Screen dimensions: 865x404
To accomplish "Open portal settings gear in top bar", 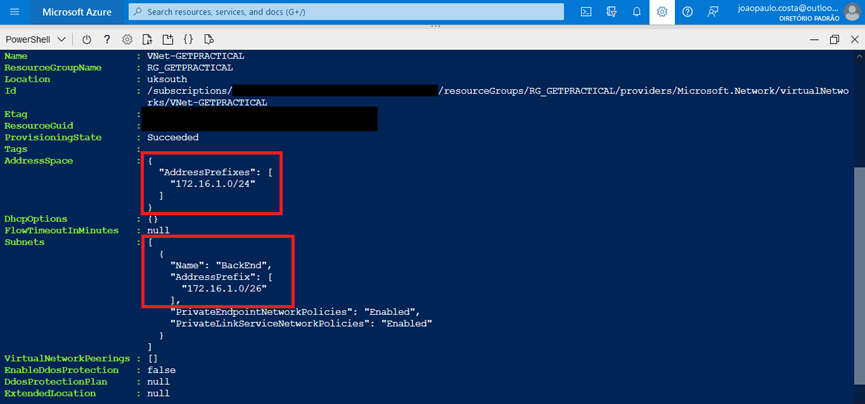I will coord(662,12).
